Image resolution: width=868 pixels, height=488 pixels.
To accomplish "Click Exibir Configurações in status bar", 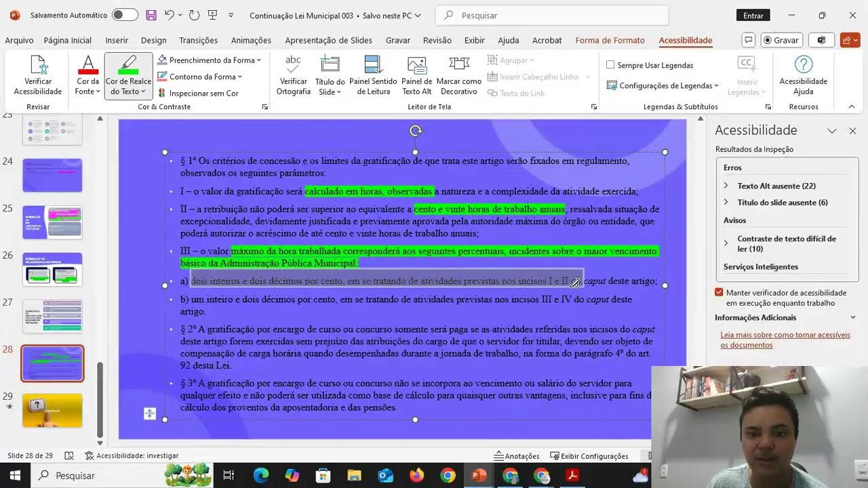I will coord(589,456).
